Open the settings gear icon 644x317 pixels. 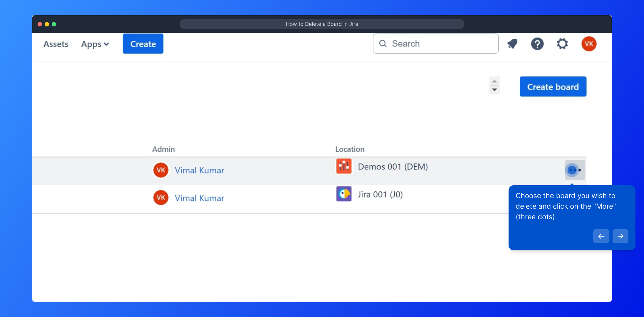(x=562, y=44)
